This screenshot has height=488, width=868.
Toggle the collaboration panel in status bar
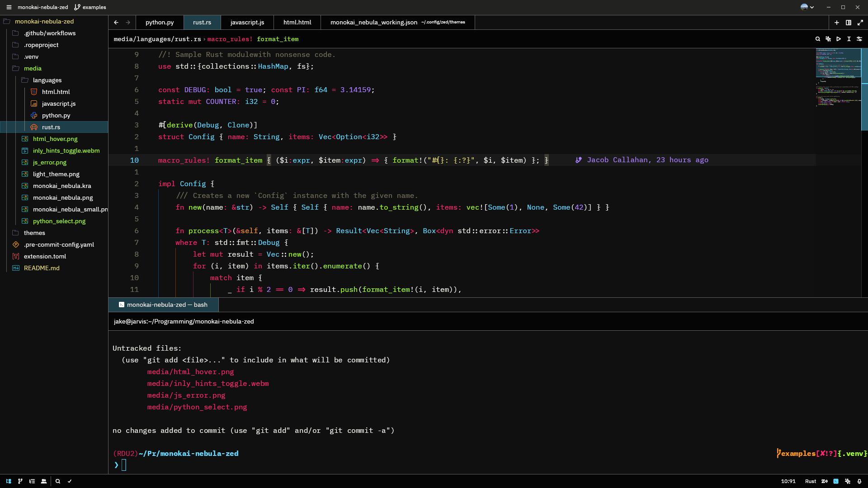(44, 481)
